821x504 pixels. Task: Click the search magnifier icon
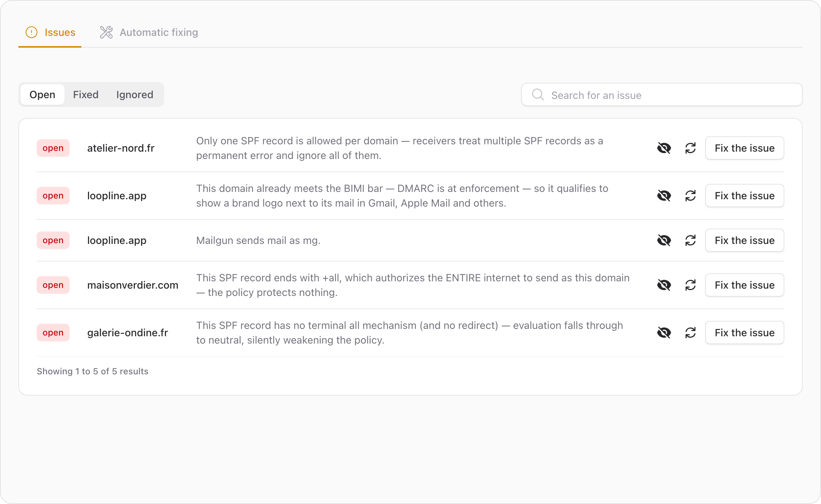(538, 94)
